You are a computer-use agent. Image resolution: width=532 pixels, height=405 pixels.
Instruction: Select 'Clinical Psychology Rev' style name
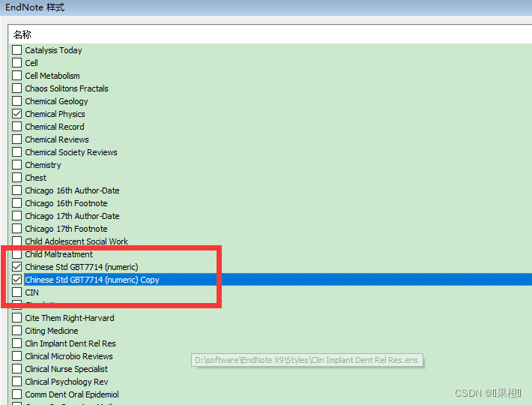[67, 382]
